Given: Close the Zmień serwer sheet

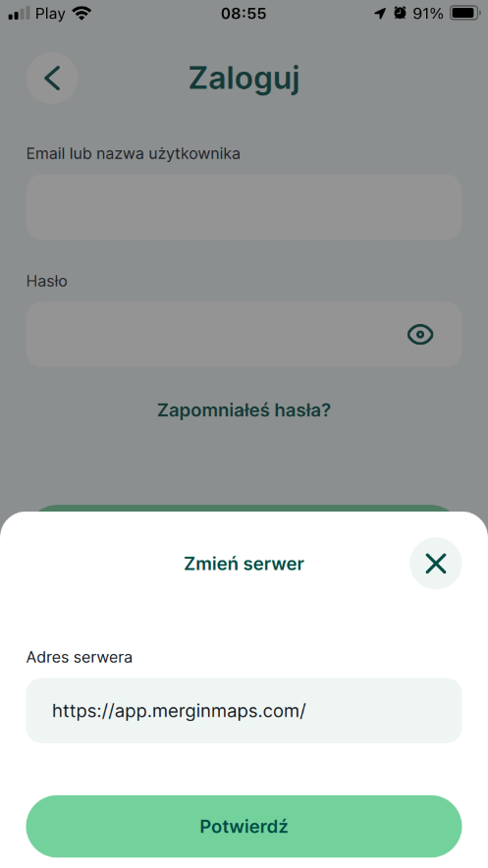Looking at the screenshot, I should (x=436, y=564).
